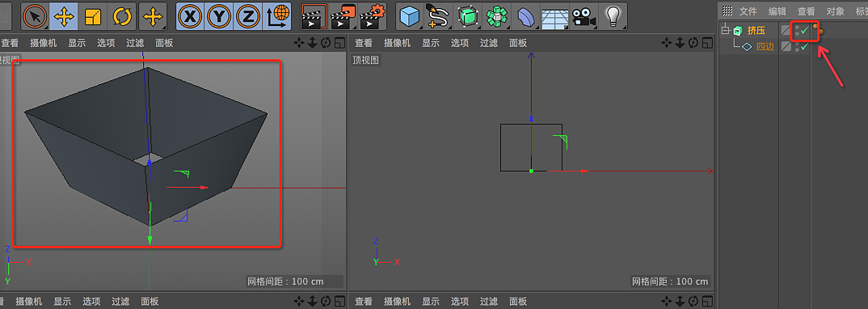868x309 pixels.
Task: Click the zoom camera icon in perspective viewport
Action: pos(312,43)
